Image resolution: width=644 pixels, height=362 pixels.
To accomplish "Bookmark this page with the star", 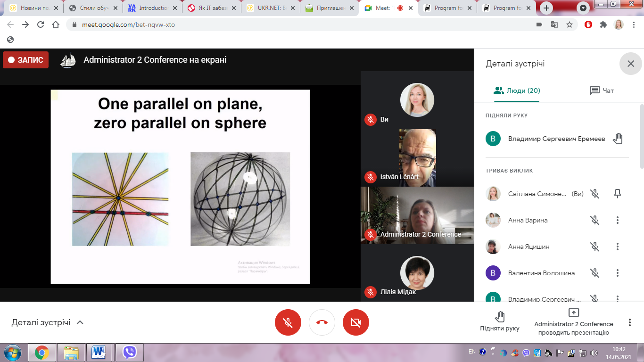I will [x=570, y=25].
